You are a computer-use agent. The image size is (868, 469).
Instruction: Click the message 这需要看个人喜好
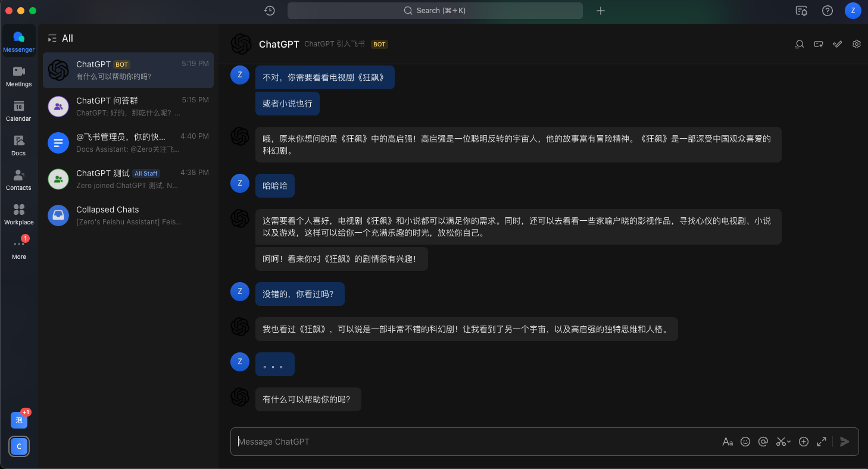point(519,227)
